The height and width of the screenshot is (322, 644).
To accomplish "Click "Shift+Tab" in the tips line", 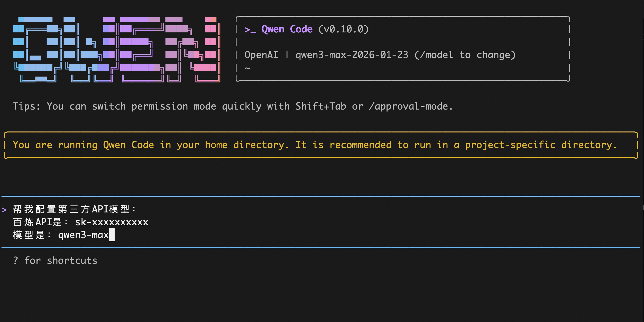I will point(321,106).
